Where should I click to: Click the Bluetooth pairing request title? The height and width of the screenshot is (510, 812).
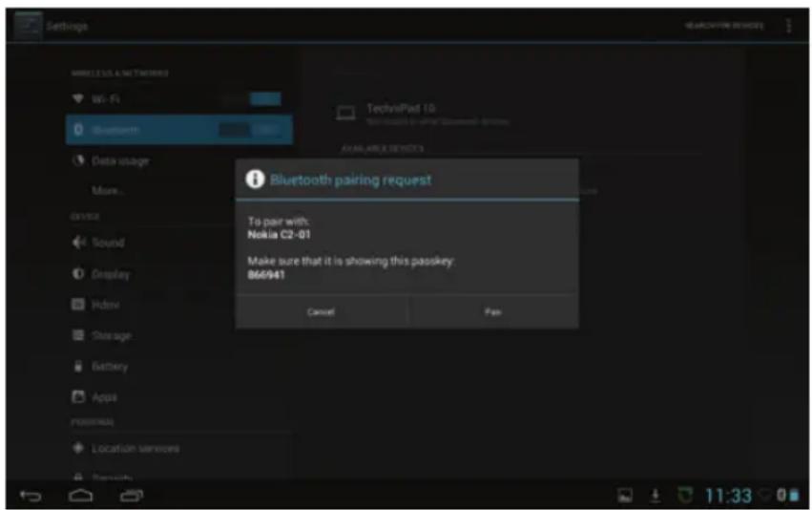(x=350, y=180)
